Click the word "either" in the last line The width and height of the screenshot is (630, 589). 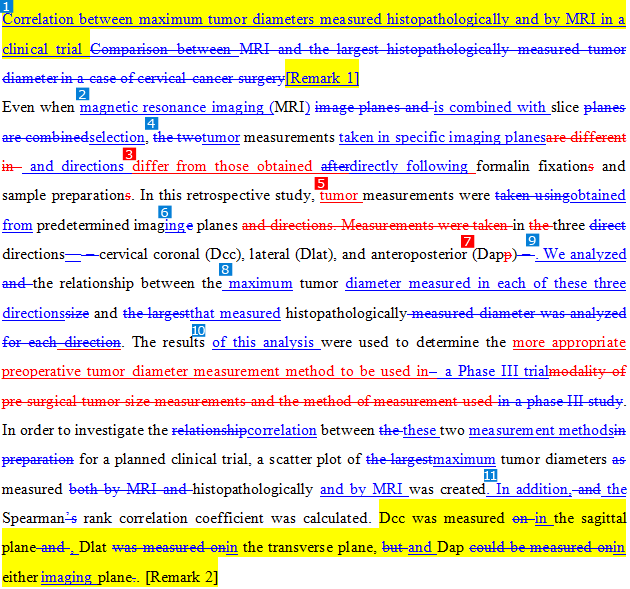click(x=20, y=577)
